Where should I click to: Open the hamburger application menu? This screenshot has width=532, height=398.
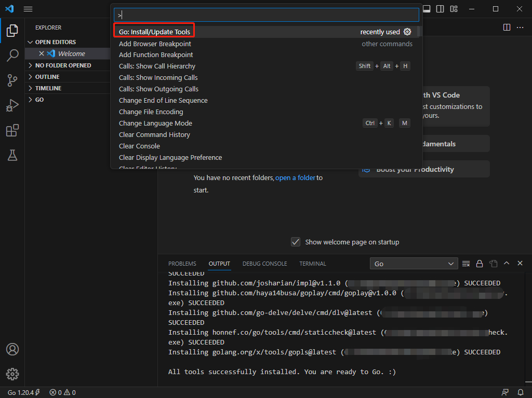tap(28, 9)
